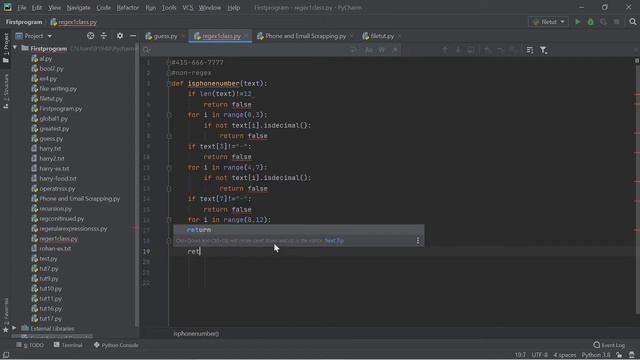This screenshot has height=360, width=640.
Task: Open the Refactor menu
Action: [127, 7]
